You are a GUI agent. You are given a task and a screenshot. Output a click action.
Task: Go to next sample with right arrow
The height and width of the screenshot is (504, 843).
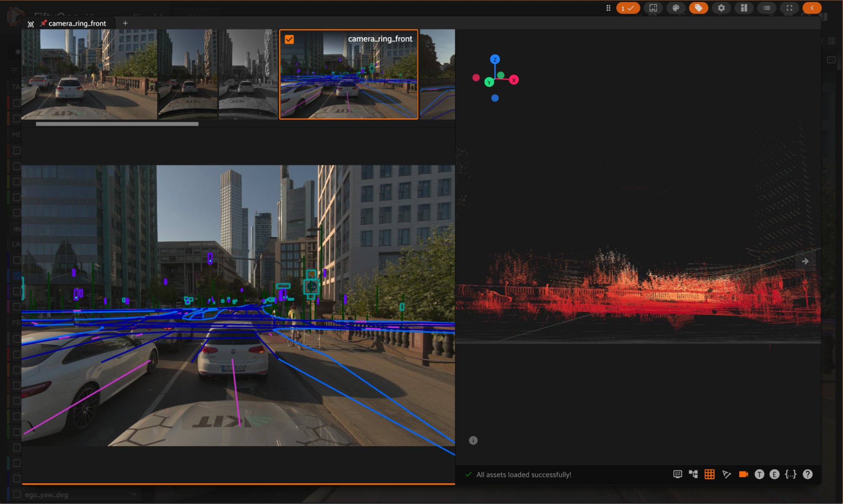[805, 261]
